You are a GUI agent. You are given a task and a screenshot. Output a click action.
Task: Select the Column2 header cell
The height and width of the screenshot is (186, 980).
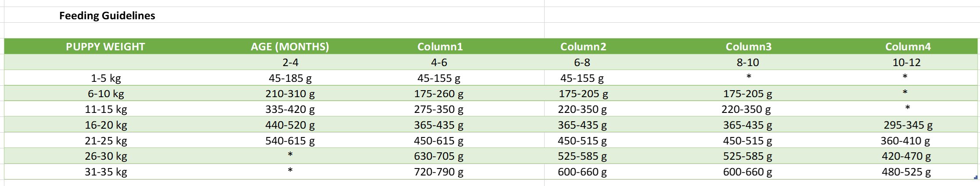pyautogui.click(x=583, y=47)
